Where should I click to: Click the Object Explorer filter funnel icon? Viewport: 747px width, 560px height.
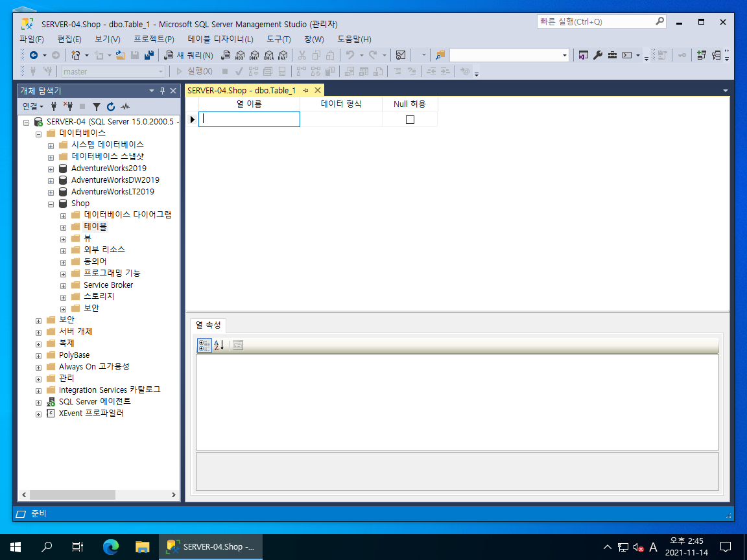point(97,106)
